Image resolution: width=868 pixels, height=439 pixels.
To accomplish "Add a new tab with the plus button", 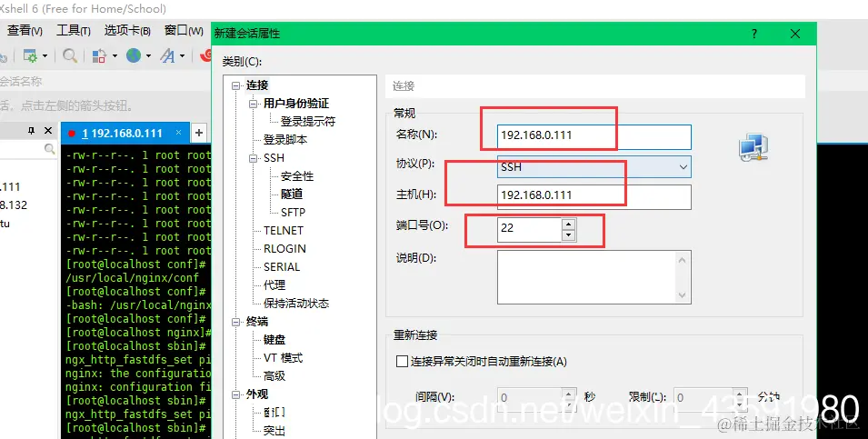I will point(199,133).
